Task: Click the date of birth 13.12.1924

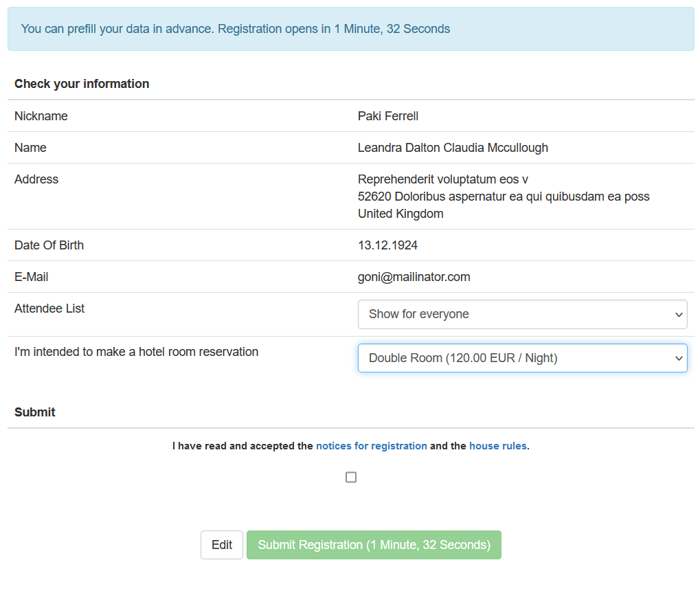Action: [387, 245]
